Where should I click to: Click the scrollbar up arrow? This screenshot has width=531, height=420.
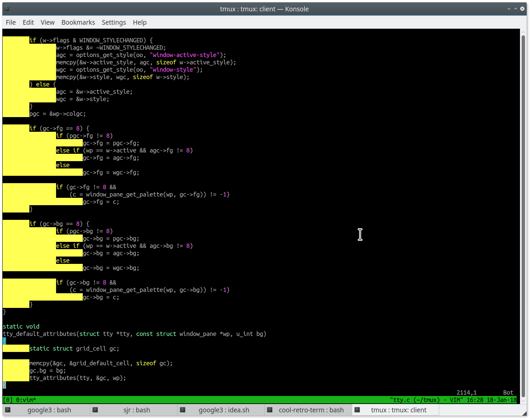pyautogui.click(x=523, y=32)
